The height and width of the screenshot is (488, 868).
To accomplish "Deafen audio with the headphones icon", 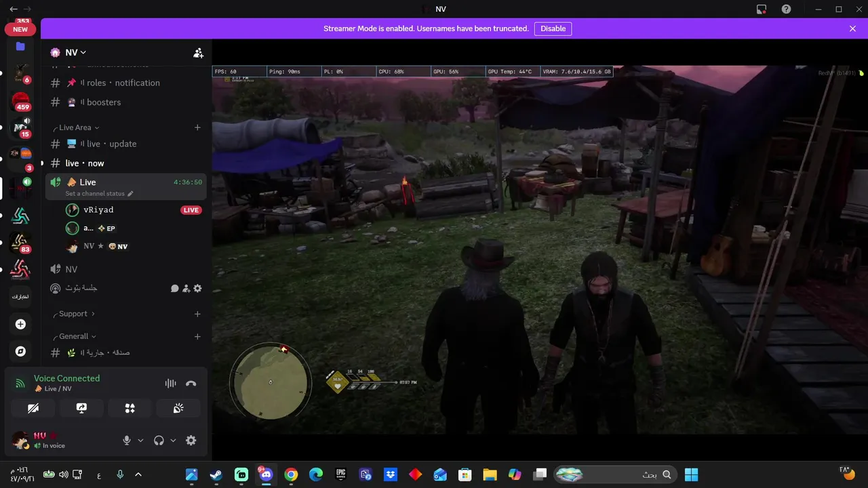I will 159,441.
